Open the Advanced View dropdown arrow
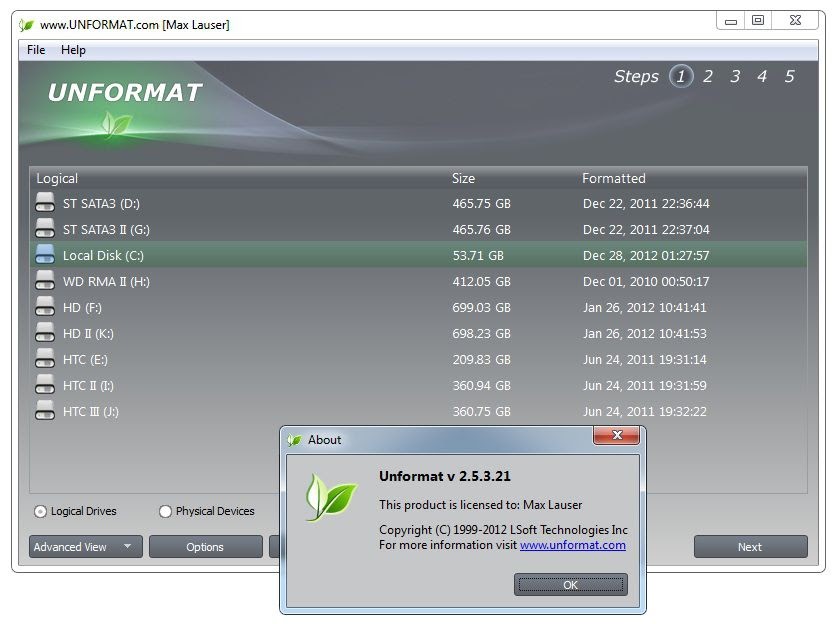This screenshot has width=835, height=624. coord(127,546)
